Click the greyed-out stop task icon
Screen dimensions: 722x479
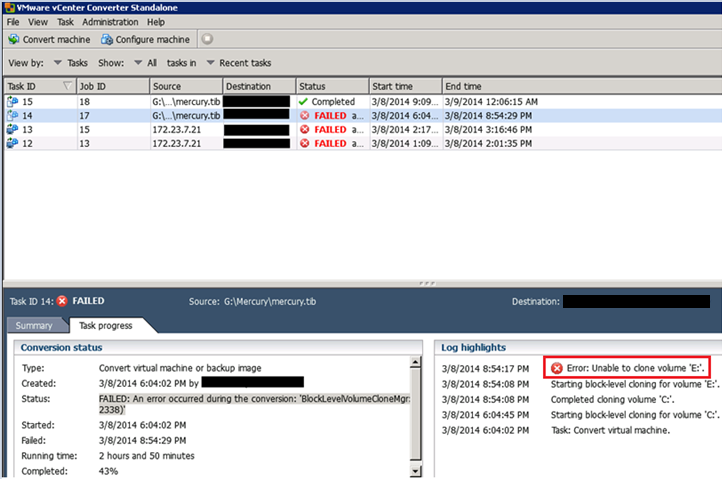pos(207,39)
